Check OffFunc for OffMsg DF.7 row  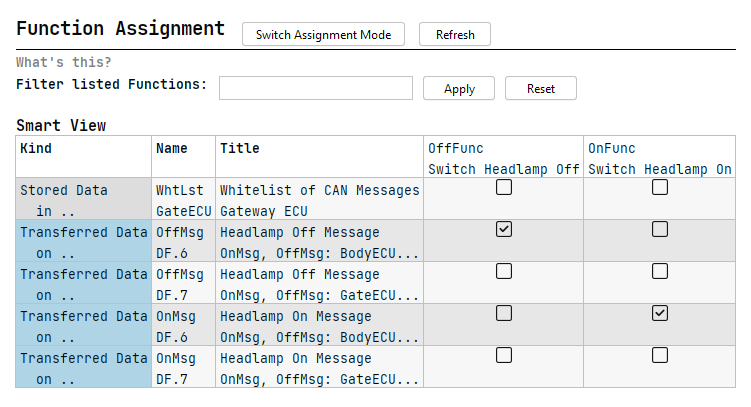click(504, 271)
